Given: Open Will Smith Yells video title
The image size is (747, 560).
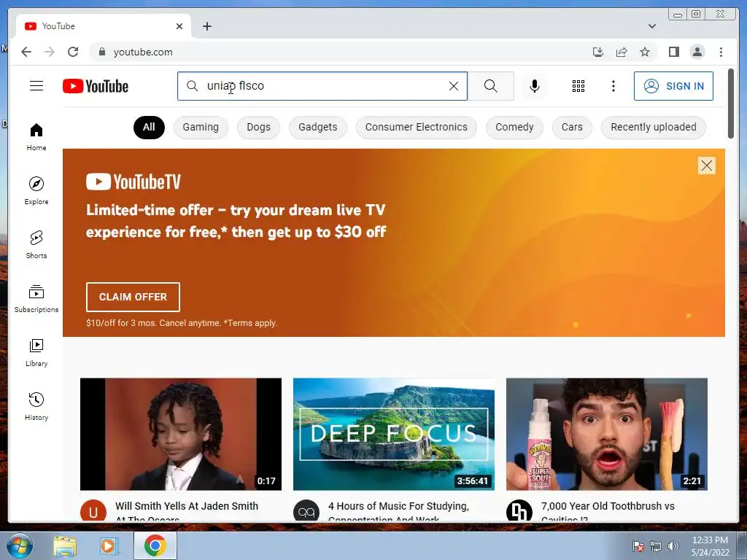Looking at the screenshot, I should (x=187, y=511).
